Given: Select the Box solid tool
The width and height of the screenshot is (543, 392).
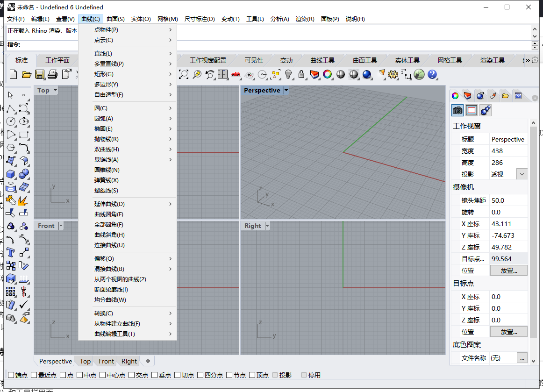Looking at the screenshot, I should click(x=11, y=174).
